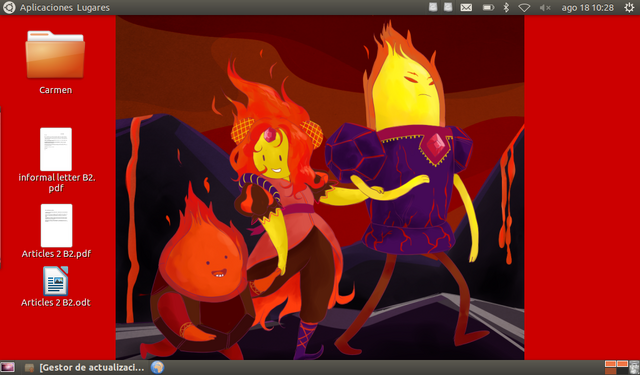This screenshot has width=640, height=375.
Task: Select the Articles 2 B2.pdf file
Action: click(x=56, y=231)
